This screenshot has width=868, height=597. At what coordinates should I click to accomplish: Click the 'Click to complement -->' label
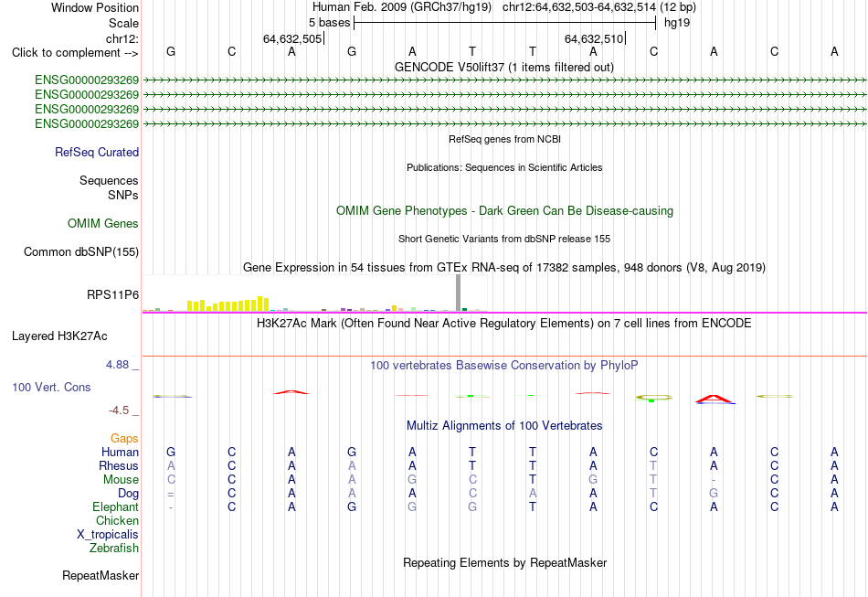(x=75, y=53)
